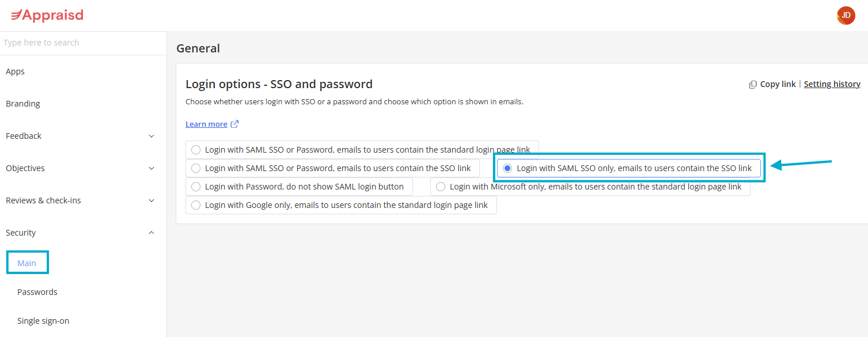Image resolution: width=868 pixels, height=337 pixels.
Task: Select Login with SAML SSO only option
Action: (507, 168)
